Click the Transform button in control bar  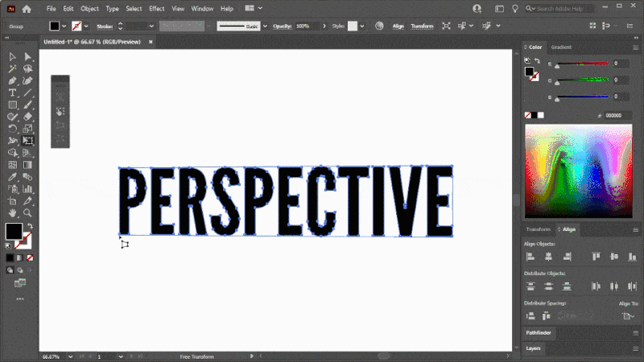click(422, 27)
